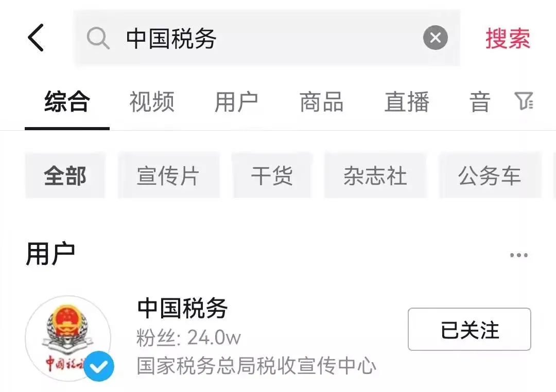This screenshot has width=556, height=392.
Task: Toggle the 已关注 follow button
Action: (x=469, y=329)
